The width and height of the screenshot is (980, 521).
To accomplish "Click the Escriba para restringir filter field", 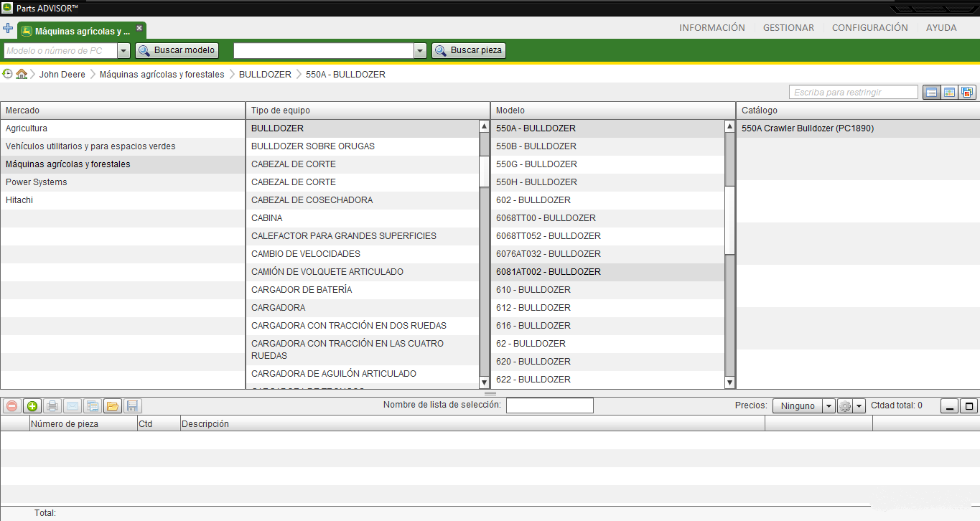I will 854,92.
